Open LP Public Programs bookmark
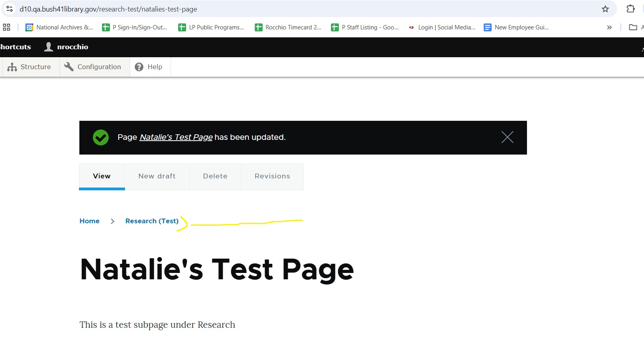 point(211,27)
